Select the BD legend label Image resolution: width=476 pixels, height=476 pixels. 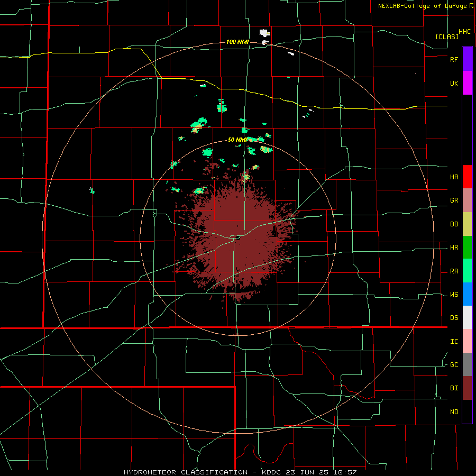point(454,224)
